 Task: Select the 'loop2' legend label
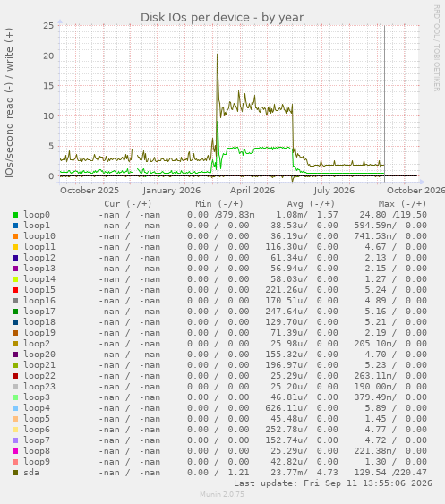(x=37, y=344)
